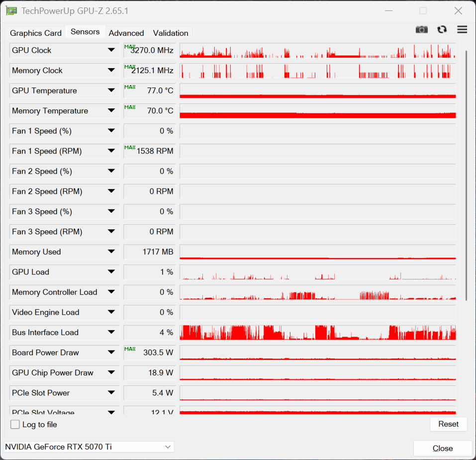Click the 4 % Bus Interface Load value
Viewport: 476px width, 460px height.
150,332
